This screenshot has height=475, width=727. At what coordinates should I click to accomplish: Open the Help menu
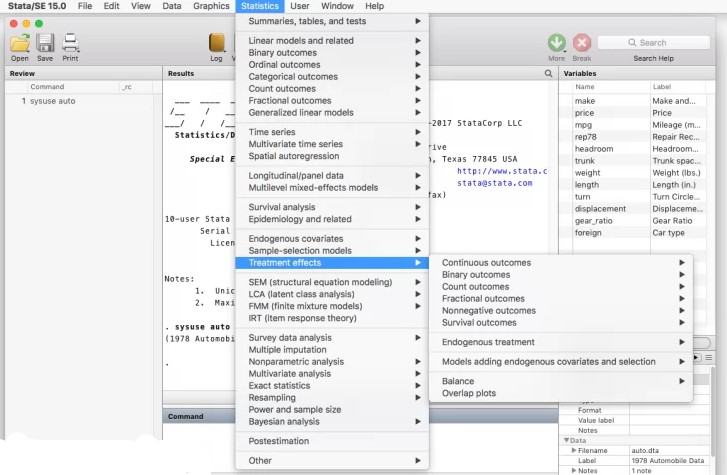374,6
